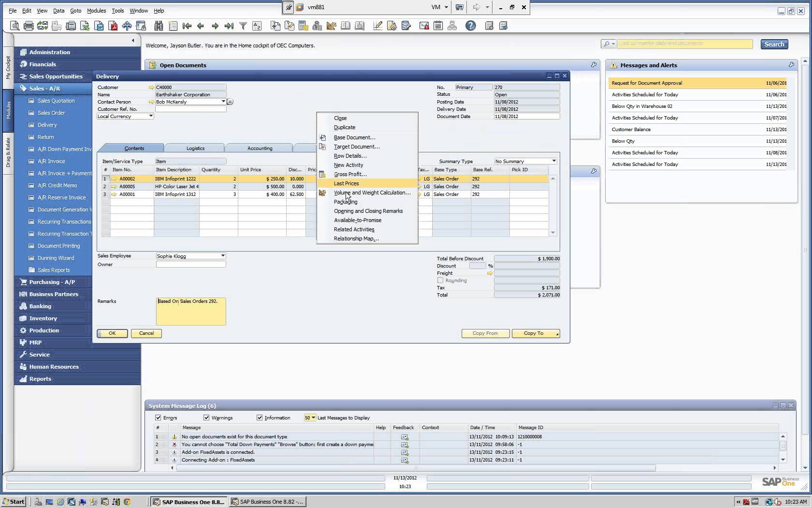Expand the Sales Employee dropdown
812x508 pixels.
[x=222, y=256]
